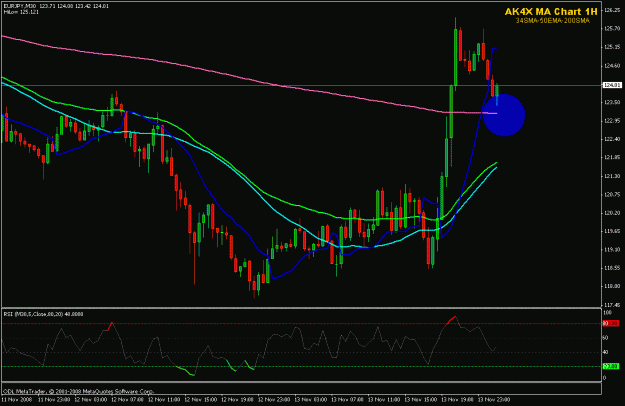This screenshot has height=406, width=625.
Task: Click the RSI scale value 100
Action: (607, 313)
